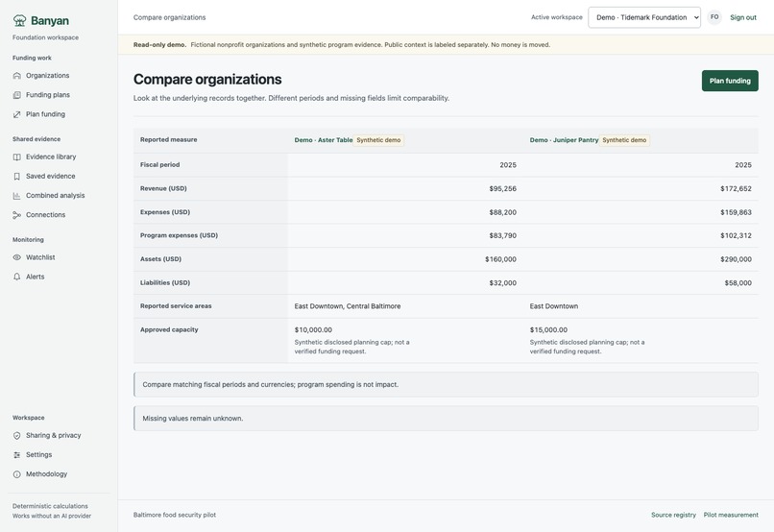Select program expenses value $102,312
This screenshot has height=532, width=774.
(x=736, y=235)
